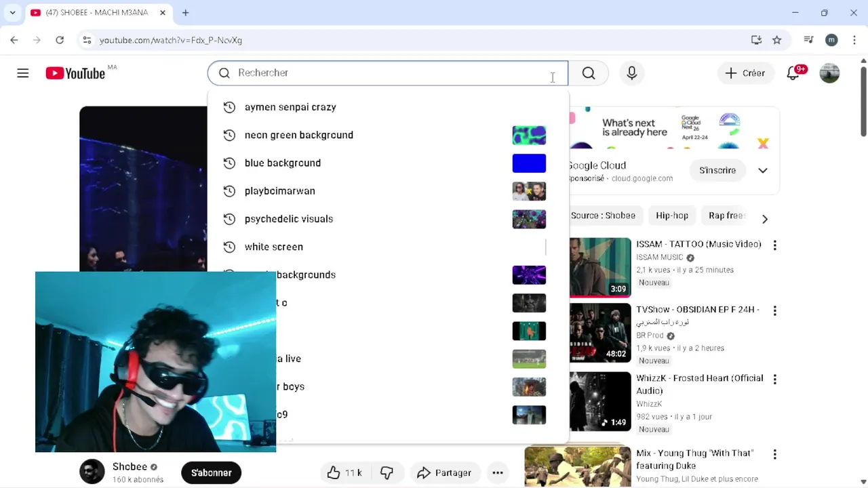Open Chrome three-dot menu
868x488 pixels.
854,40
